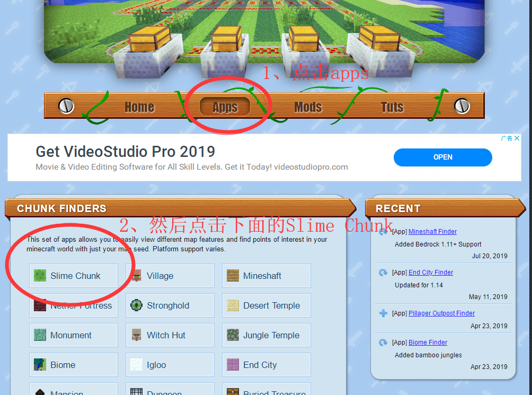The image size is (532, 395).
Task: Click the Jungle Temple mossy stone icon
Action: tap(233, 335)
